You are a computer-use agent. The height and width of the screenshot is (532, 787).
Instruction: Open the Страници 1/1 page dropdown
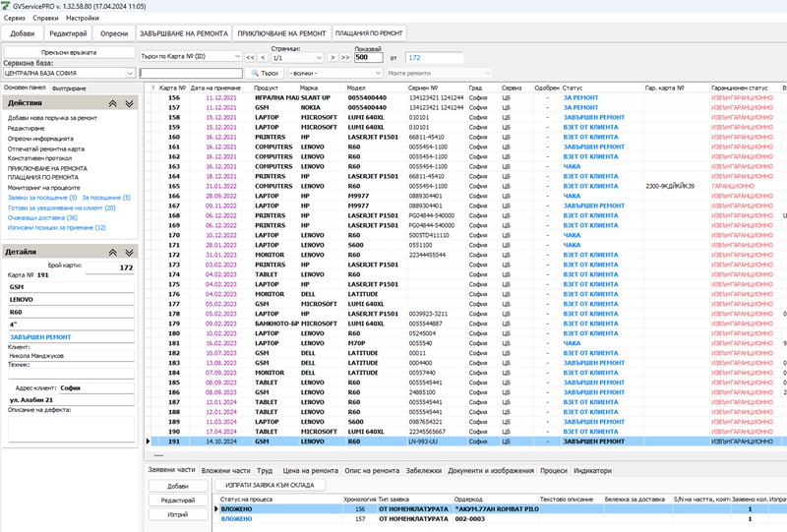[297, 58]
